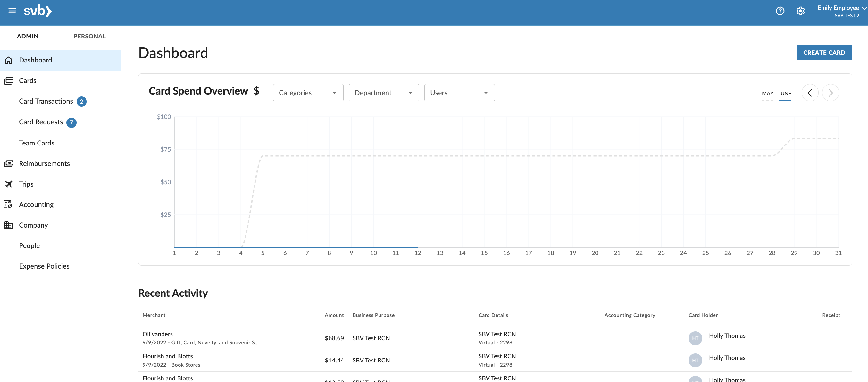Click Virtual - 2298 in Ollivanders row
Screen dimensions: 868x382
495,343
